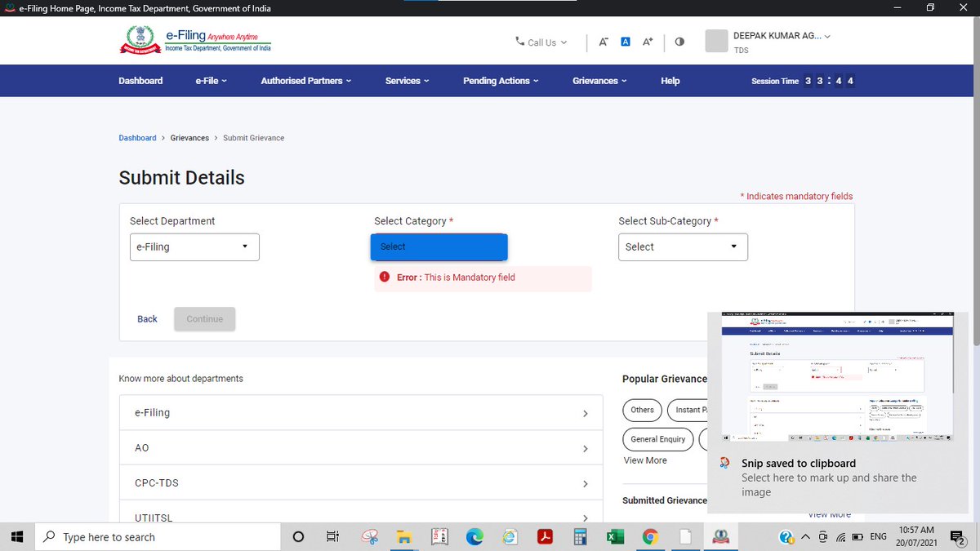980x551 pixels.
Task: Click Help in the navigation bar
Action: (x=670, y=81)
